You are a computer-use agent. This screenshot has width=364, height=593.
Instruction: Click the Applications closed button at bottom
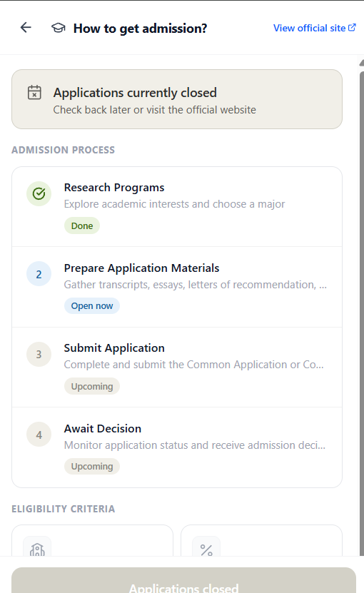183,580
